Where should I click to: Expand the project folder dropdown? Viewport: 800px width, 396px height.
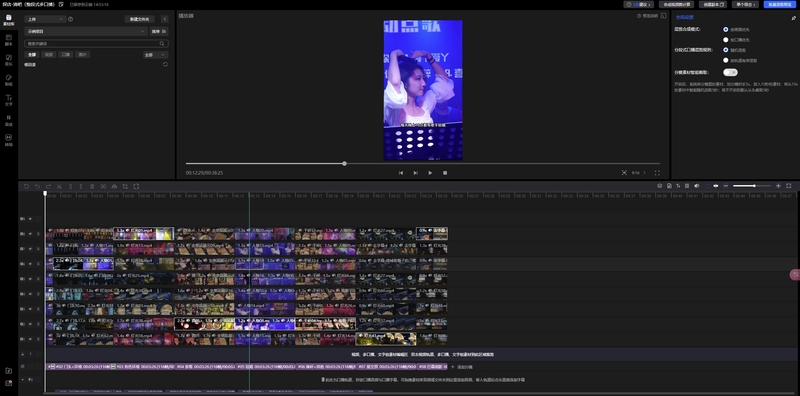point(86,31)
